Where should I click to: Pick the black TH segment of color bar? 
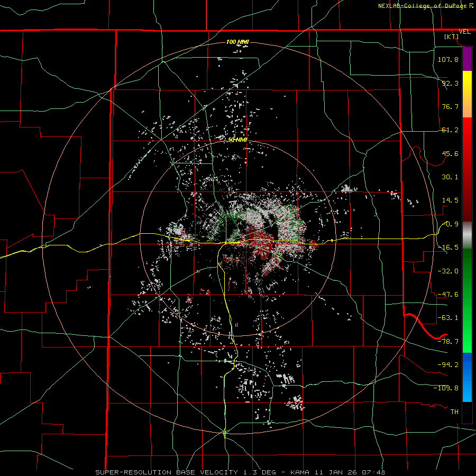tap(467, 412)
